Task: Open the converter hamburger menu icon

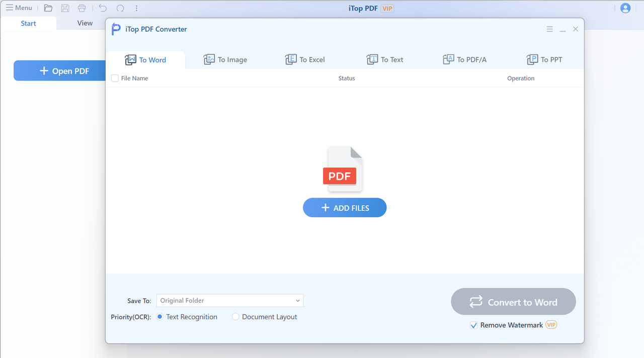Action: coord(550,29)
